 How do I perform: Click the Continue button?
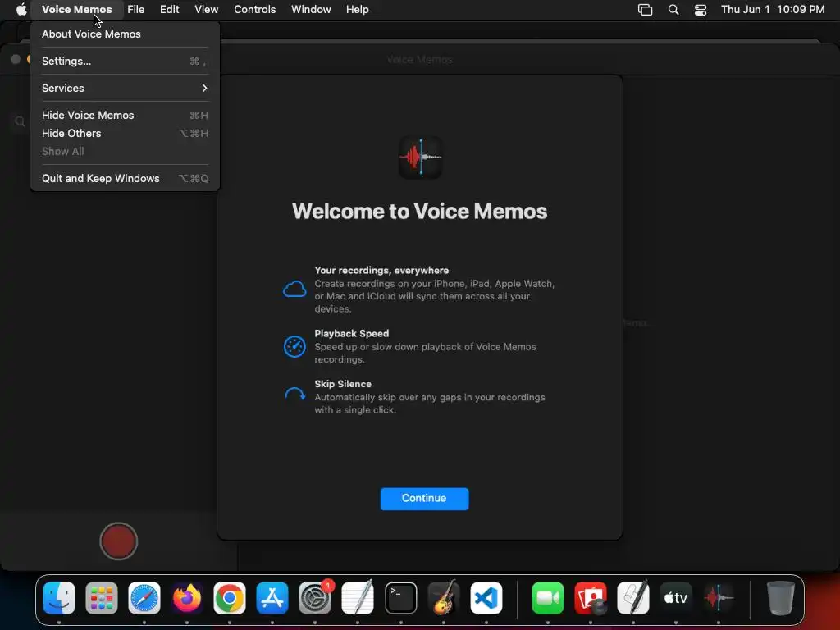[424, 498]
